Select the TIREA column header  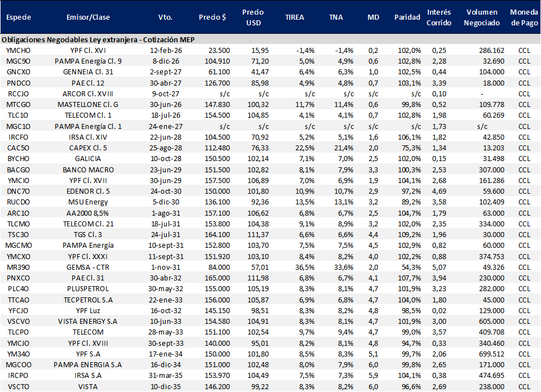coord(294,17)
